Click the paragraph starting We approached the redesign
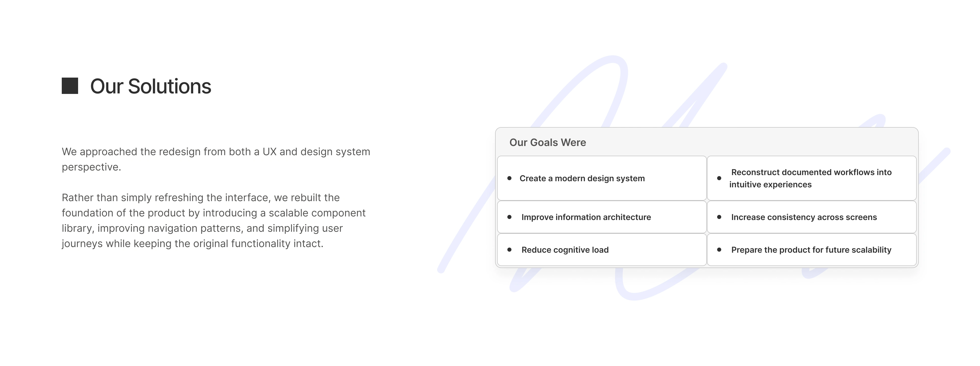The height and width of the screenshot is (366, 980). [x=216, y=159]
